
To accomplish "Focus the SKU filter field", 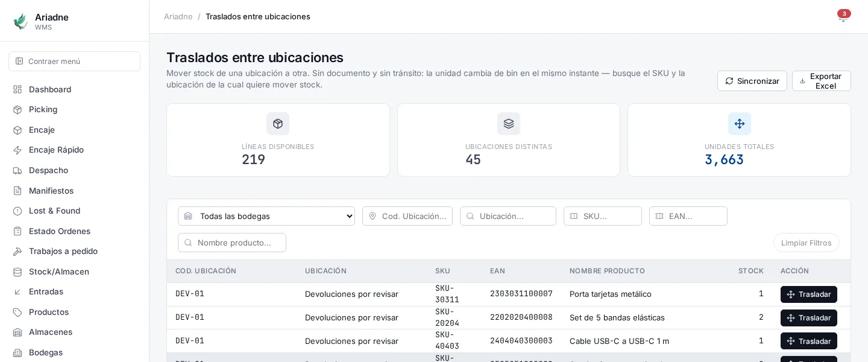I will point(603,216).
